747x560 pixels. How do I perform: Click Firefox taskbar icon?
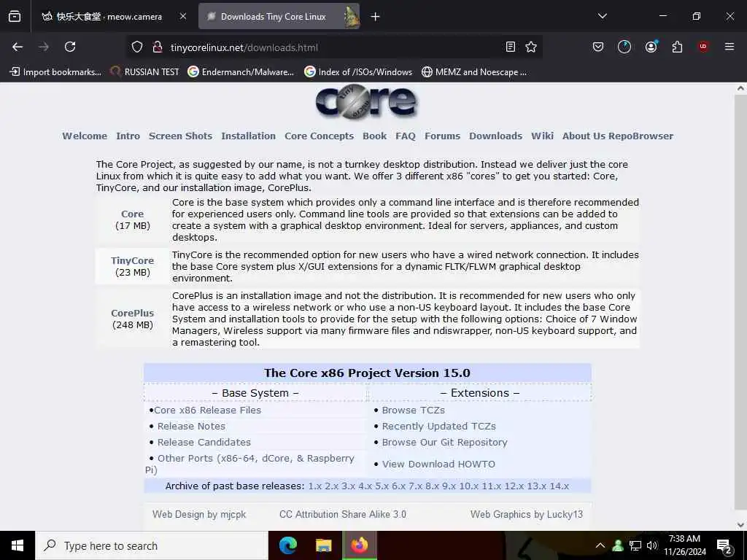click(x=359, y=545)
